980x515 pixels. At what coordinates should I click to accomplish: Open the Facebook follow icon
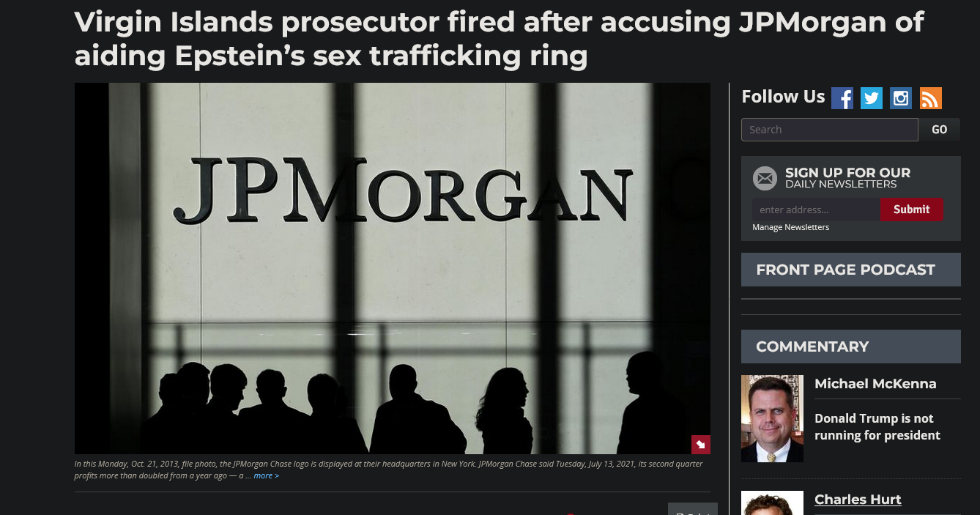click(842, 98)
